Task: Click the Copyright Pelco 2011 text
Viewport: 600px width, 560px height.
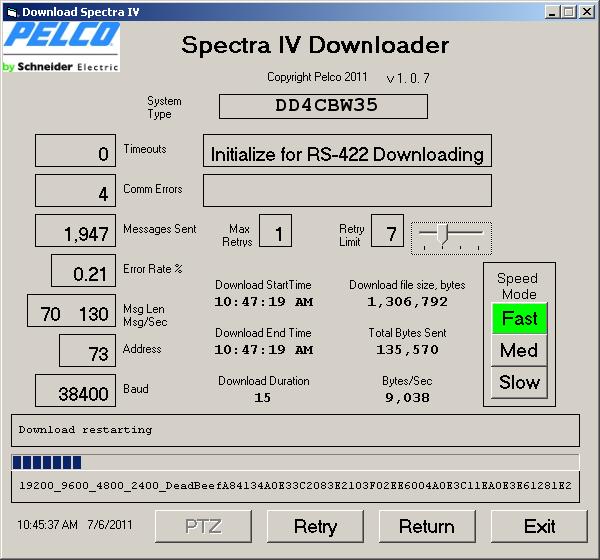Action: point(317,77)
